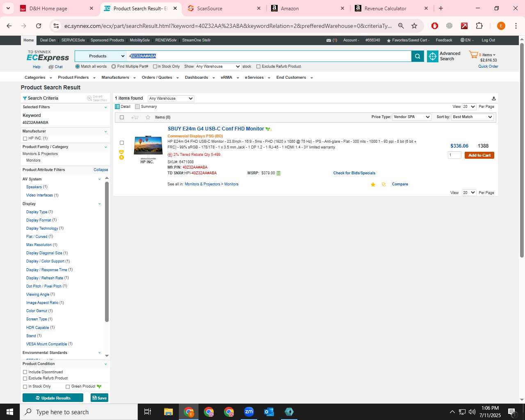Switch to Summary view icon
525x420 pixels.
[x=137, y=107]
